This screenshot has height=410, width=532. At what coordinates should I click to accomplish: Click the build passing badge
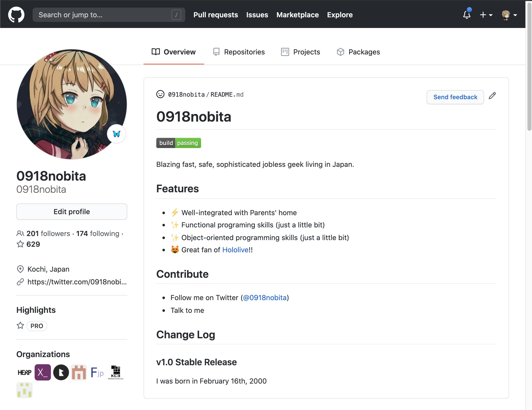pyautogui.click(x=179, y=143)
